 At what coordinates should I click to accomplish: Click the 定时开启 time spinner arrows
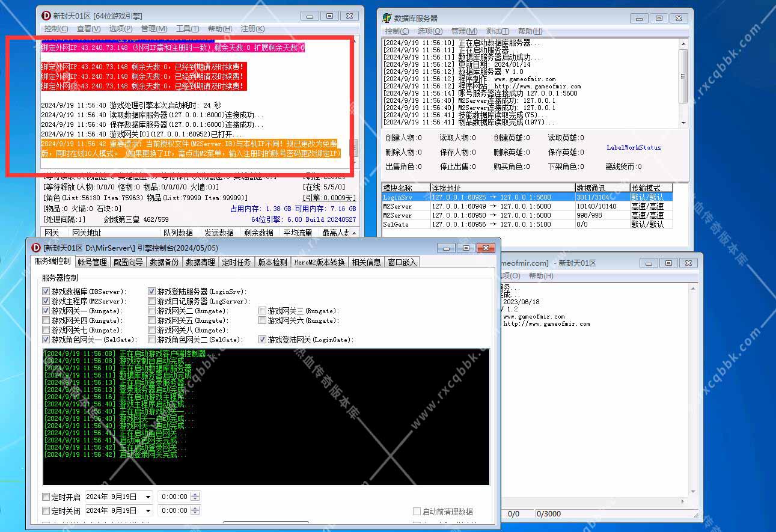195,497
